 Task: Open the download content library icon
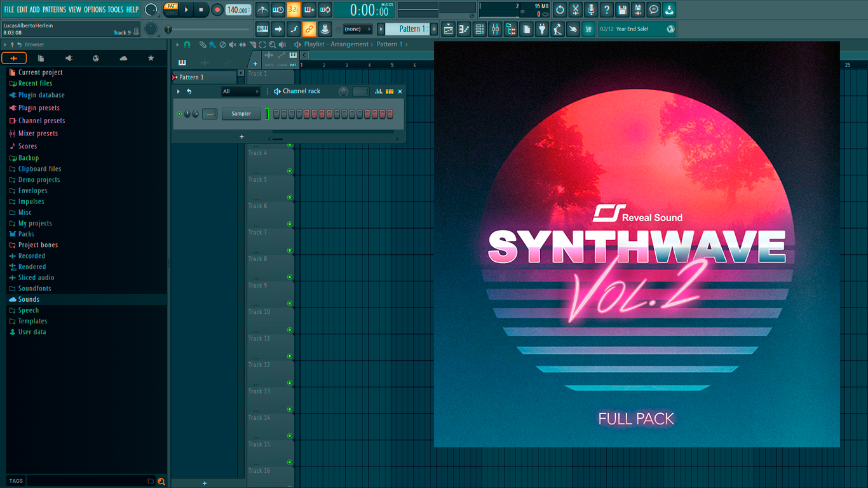pos(669,10)
